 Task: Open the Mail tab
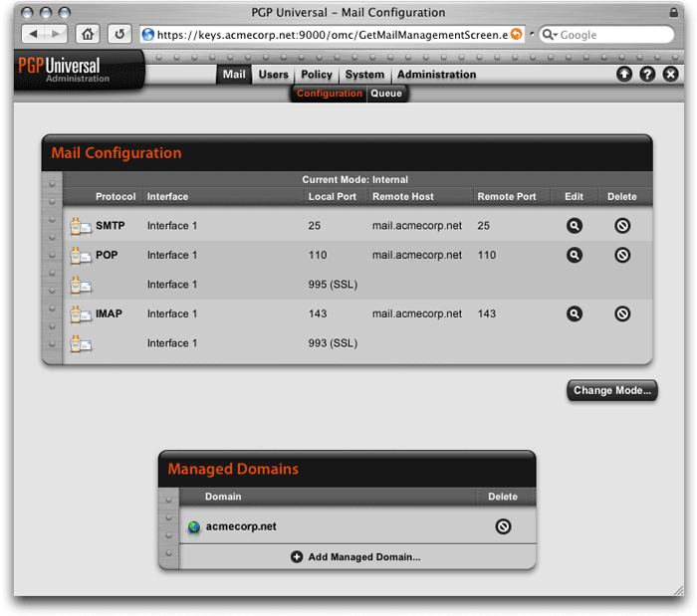(x=234, y=75)
